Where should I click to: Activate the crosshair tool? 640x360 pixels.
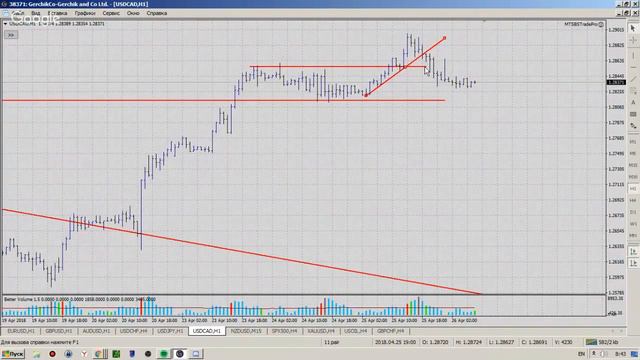[633, 40]
